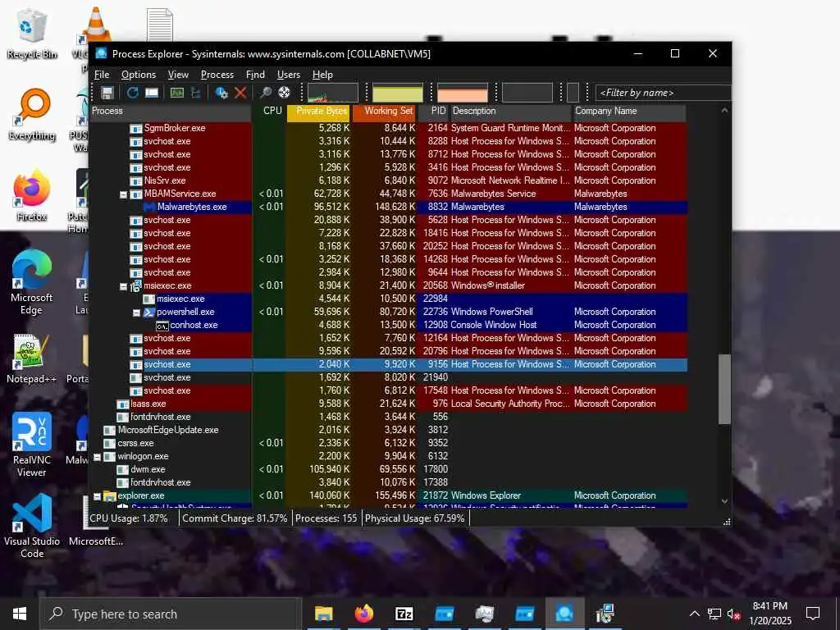The image size is (840, 630).
Task: Click the Refresh Now toolbar icon
Action: 132,93
